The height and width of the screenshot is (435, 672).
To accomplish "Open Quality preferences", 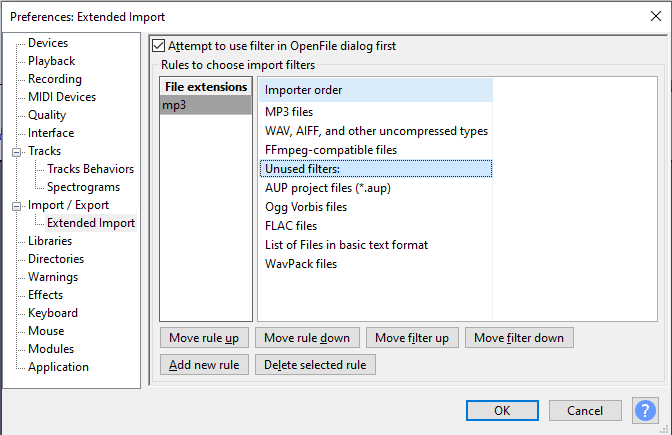I will [47, 115].
